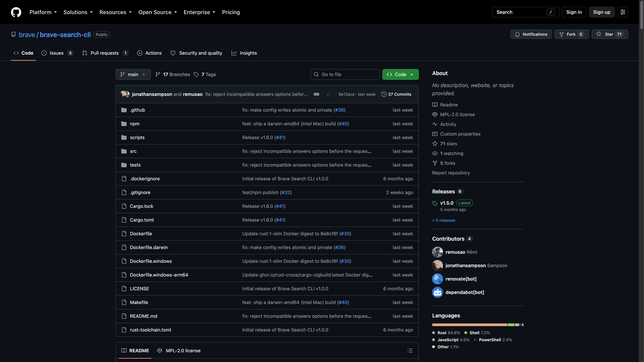Switch to Security and quality tab
Image resolution: width=644 pixels, height=362 pixels.
[x=196, y=53]
